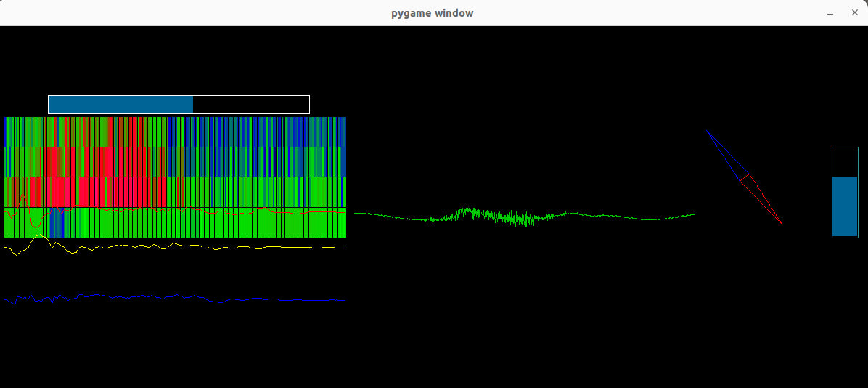
Task: Click the "pygame window" title bar text
Action: click(x=433, y=13)
